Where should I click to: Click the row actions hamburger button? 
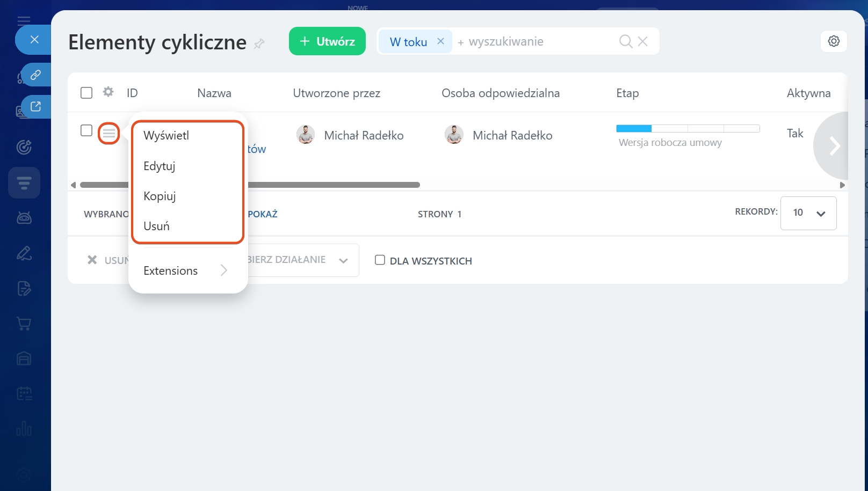coord(109,133)
